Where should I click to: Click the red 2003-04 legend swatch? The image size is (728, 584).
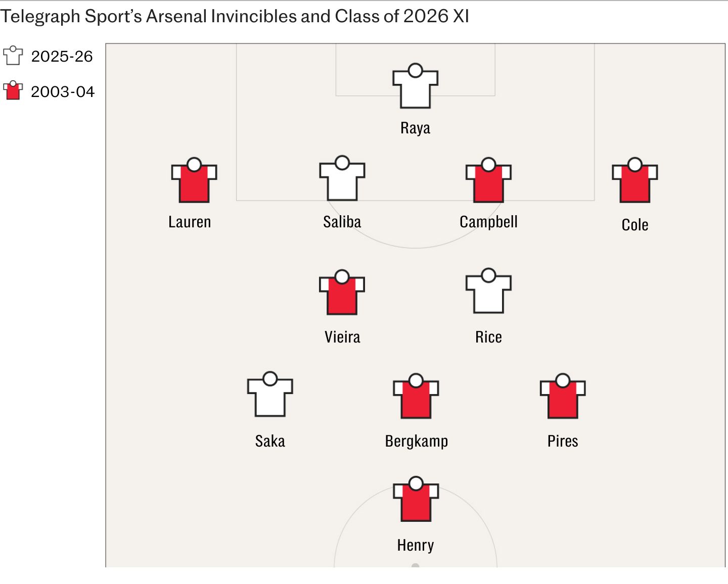pyautogui.click(x=13, y=90)
